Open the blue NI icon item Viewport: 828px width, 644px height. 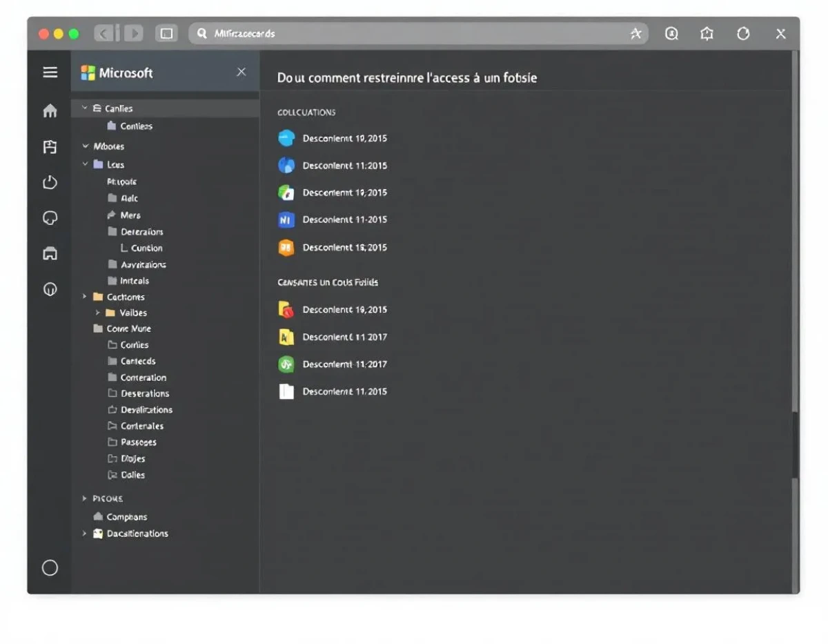(x=286, y=219)
